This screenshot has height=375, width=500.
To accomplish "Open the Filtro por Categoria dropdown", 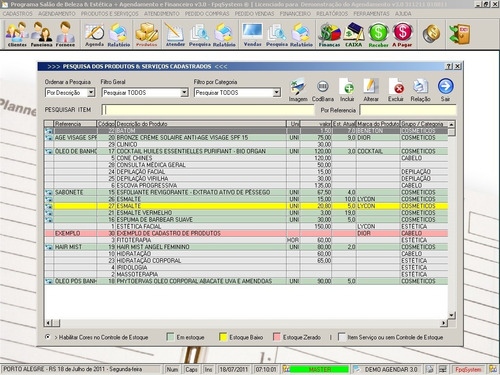I will tap(277, 93).
